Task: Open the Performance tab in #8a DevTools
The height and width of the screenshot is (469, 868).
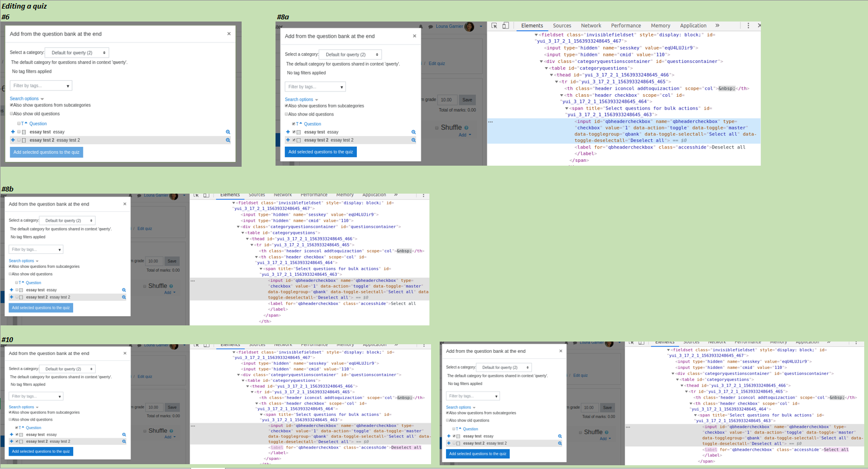Action: click(x=626, y=25)
